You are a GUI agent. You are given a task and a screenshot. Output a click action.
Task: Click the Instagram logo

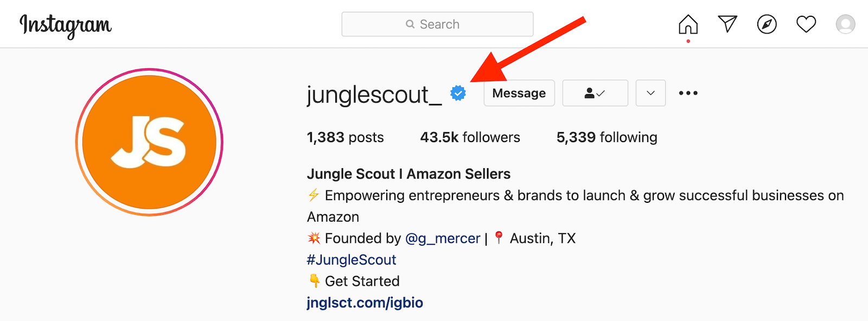tap(66, 25)
